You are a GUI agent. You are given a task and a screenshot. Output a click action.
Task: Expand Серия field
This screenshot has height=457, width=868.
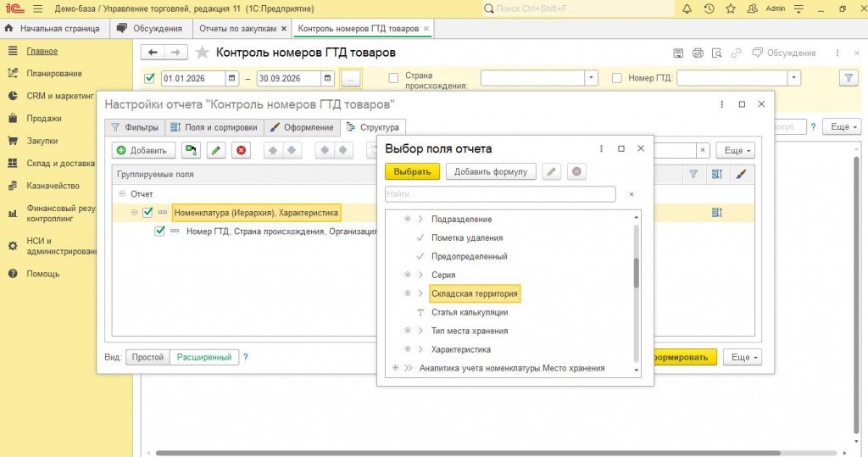pos(408,275)
